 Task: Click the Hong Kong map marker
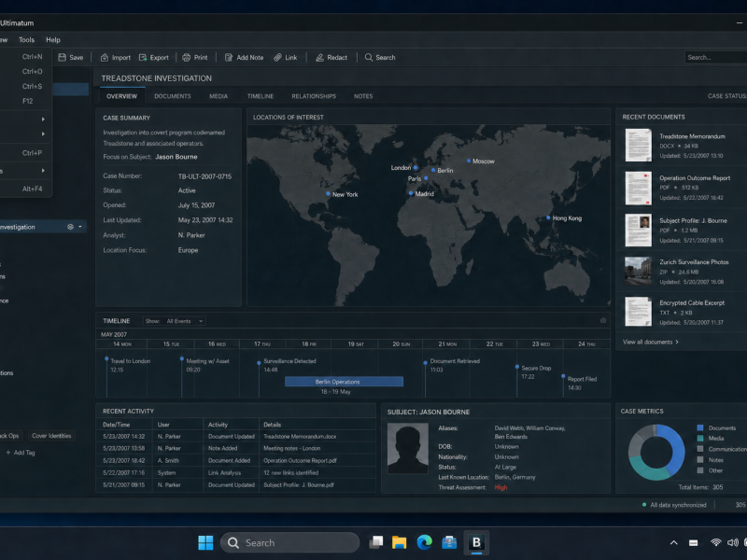[x=548, y=217]
